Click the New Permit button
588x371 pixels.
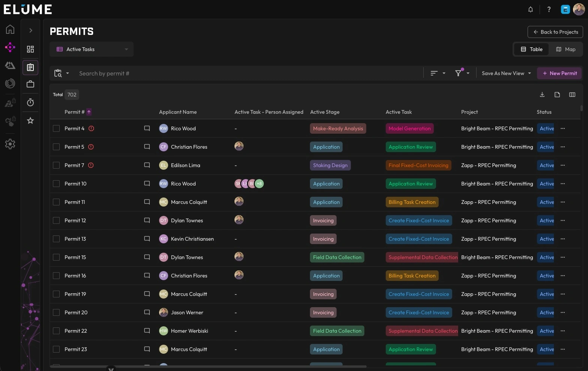559,73
